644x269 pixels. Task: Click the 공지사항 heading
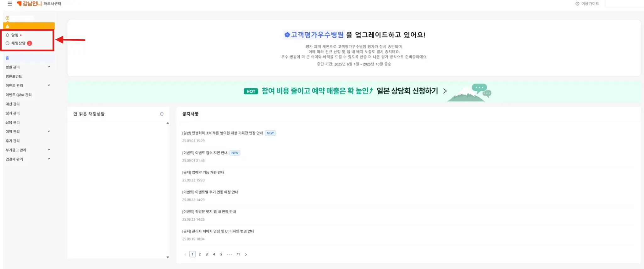(190, 114)
